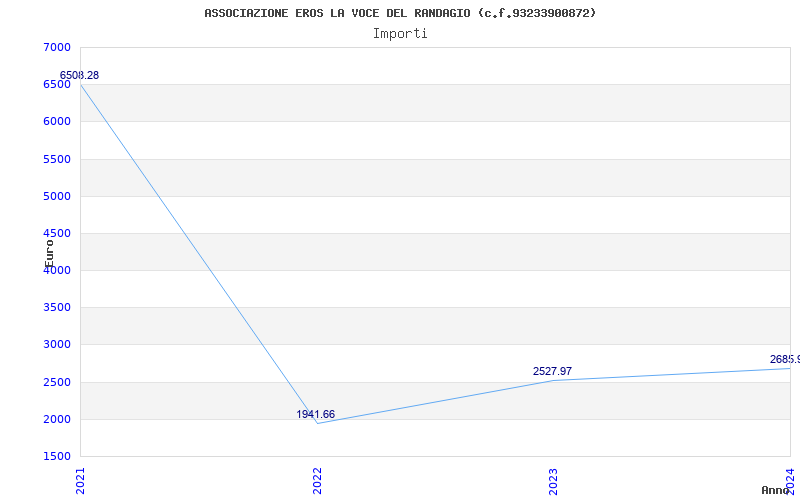Click the 2022 x-axis year label
This screenshot has height=500, width=800.
pos(317,481)
